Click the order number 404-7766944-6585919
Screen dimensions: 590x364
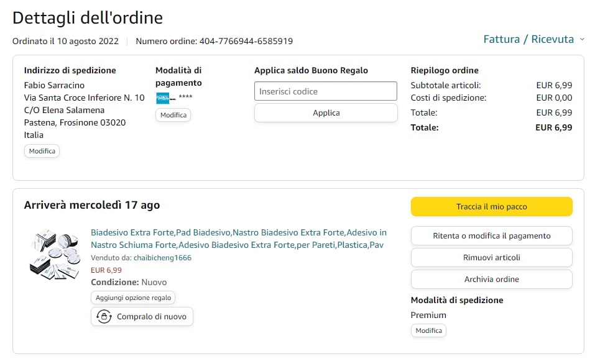[x=246, y=42]
